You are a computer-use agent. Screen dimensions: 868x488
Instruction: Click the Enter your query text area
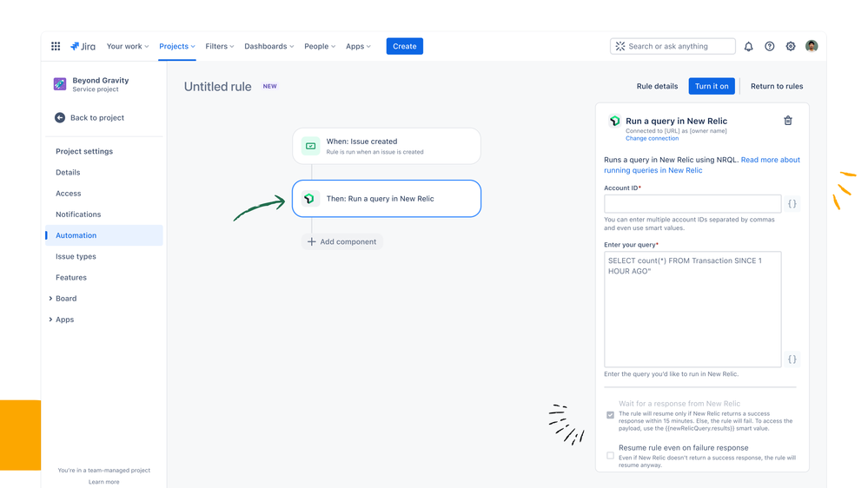tap(692, 309)
